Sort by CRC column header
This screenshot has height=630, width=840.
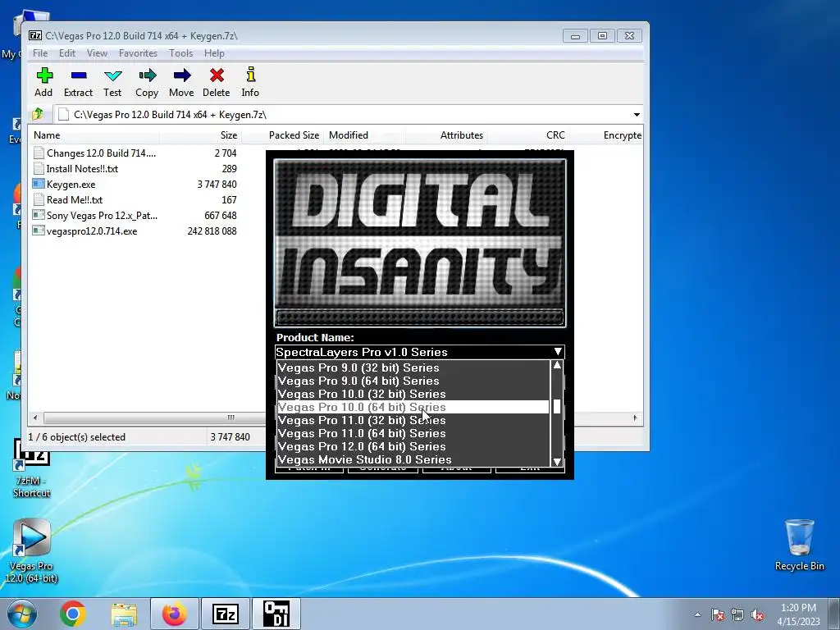[527, 135]
